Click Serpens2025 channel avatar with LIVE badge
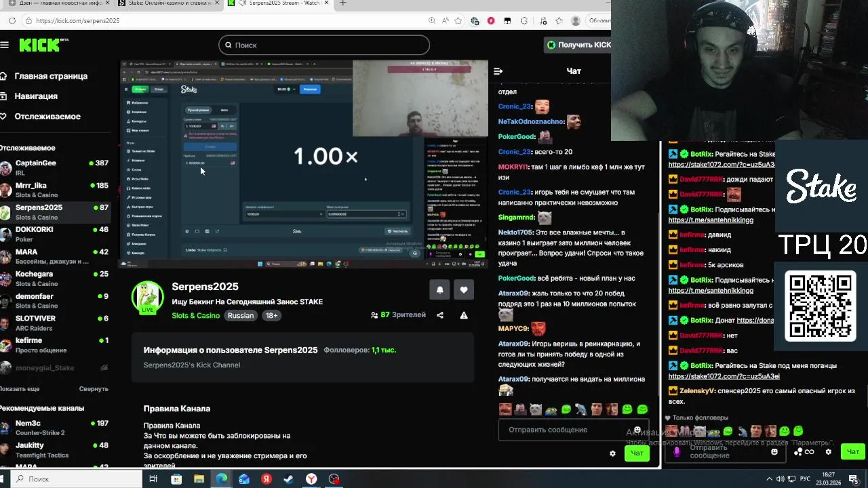The width and height of the screenshot is (868, 488). (147, 298)
